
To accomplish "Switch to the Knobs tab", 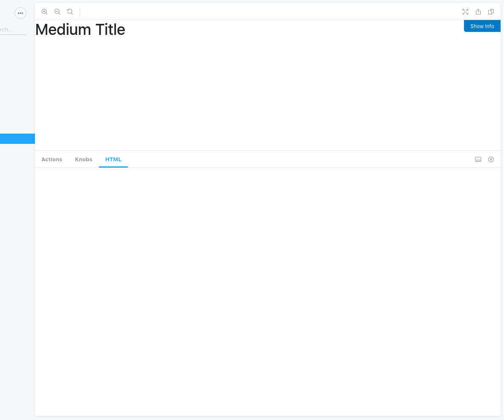I will coord(84,159).
